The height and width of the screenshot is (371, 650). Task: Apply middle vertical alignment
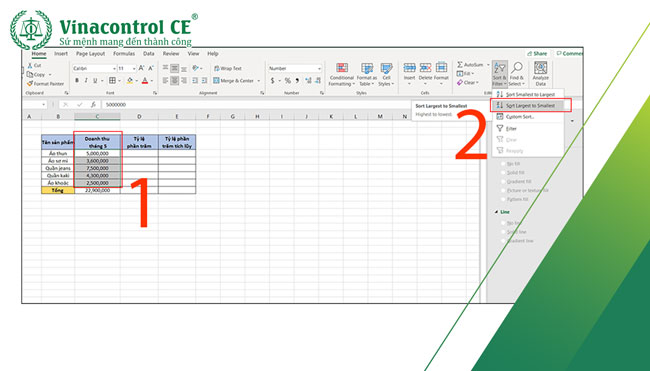(175, 68)
